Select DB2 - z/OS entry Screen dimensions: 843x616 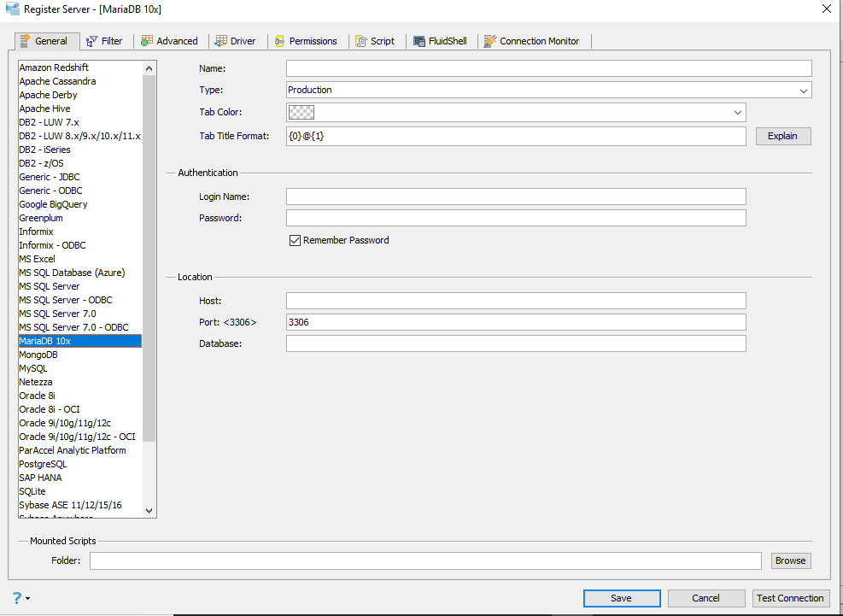(x=80, y=163)
